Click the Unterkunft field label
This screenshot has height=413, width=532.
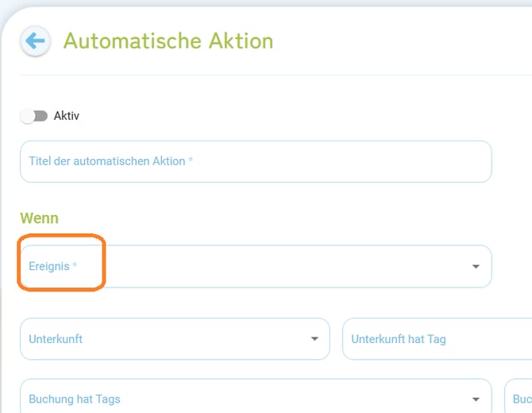pos(56,339)
